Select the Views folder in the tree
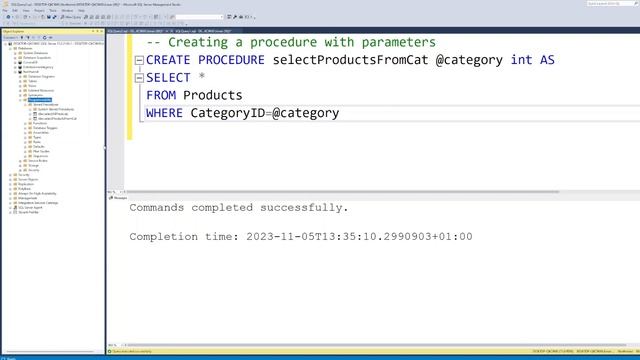The height and width of the screenshot is (360, 640). click(32, 86)
